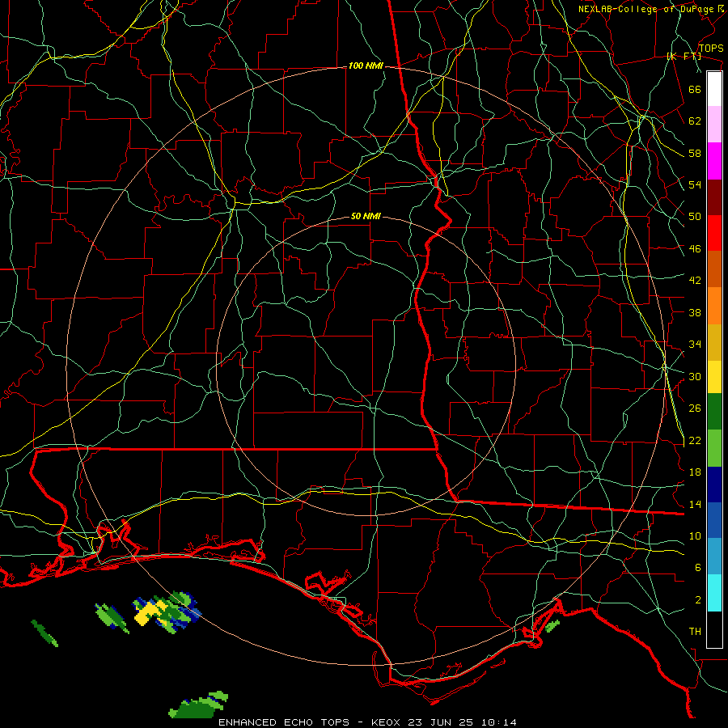Screen dimensions: 728x728
Task: Click the legend value '54'
Action: pos(695,184)
